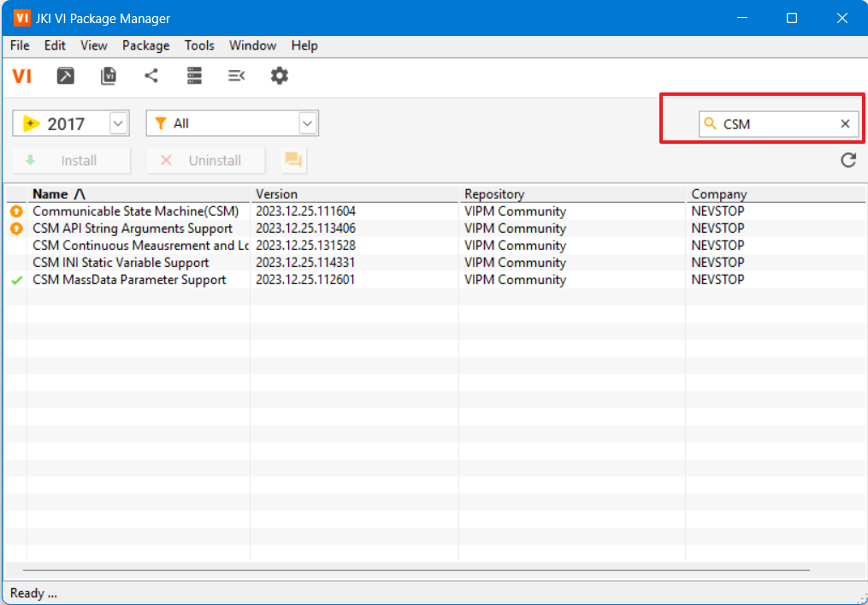868x605 pixels.
Task: Open settings via the gear icon
Action: click(x=280, y=76)
